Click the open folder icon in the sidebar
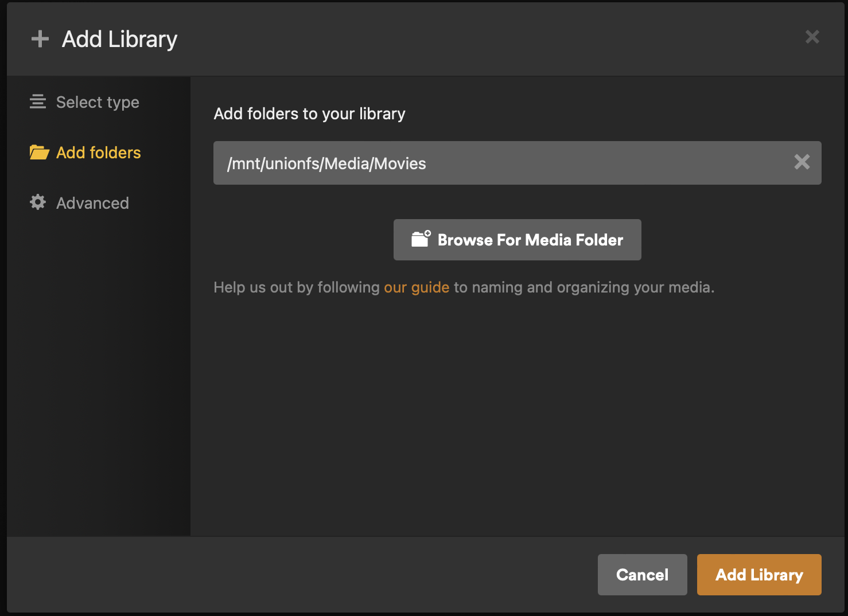This screenshot has width=848, height=616. click(39, 153)
